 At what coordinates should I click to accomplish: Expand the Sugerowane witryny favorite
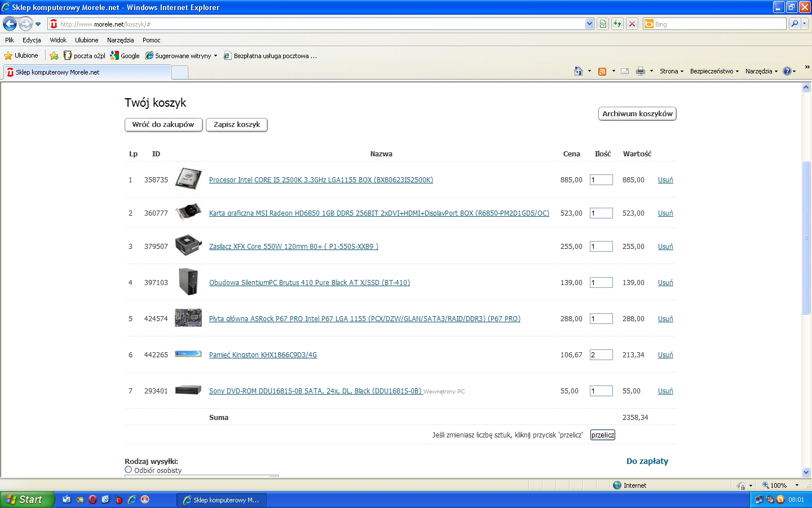[x=181, y=55]
